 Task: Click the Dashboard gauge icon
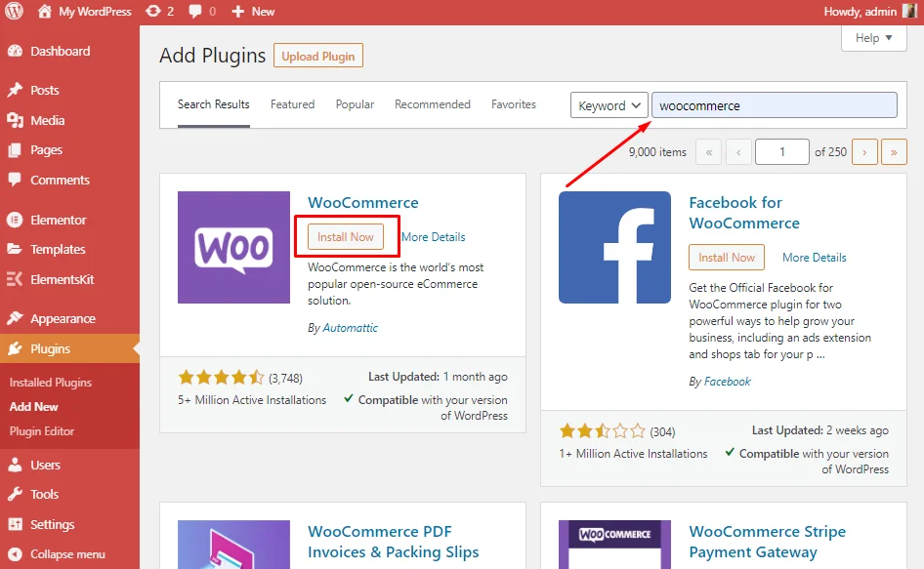[x=15, y=52]
